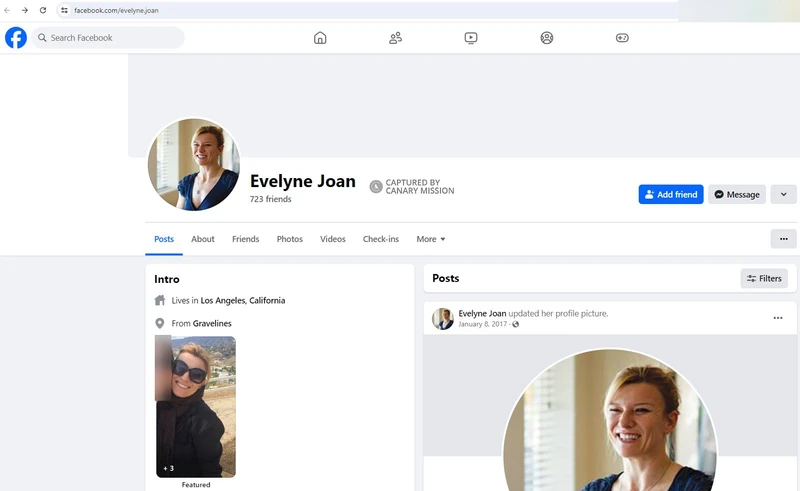The image size is (800, 491).
Task: Click the Facebook logo
Action: tap(16, 38)
